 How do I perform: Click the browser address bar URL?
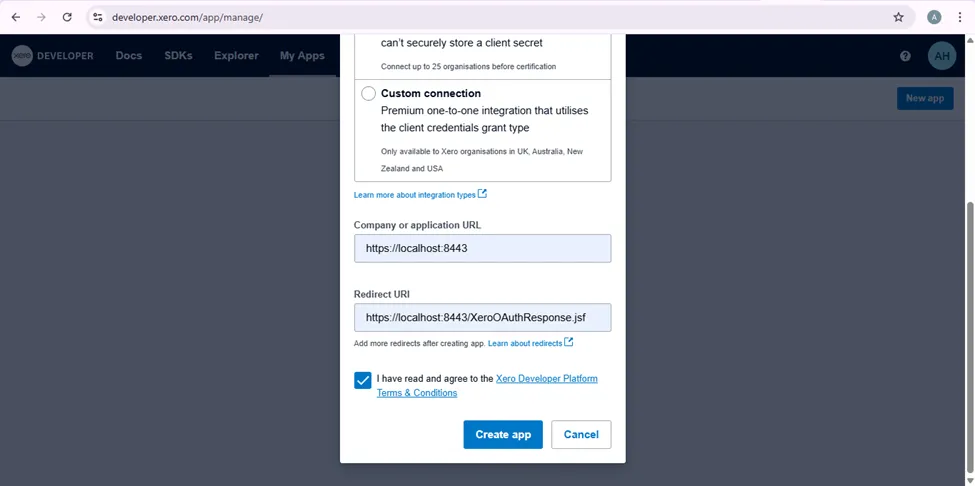tap(187, 17)
